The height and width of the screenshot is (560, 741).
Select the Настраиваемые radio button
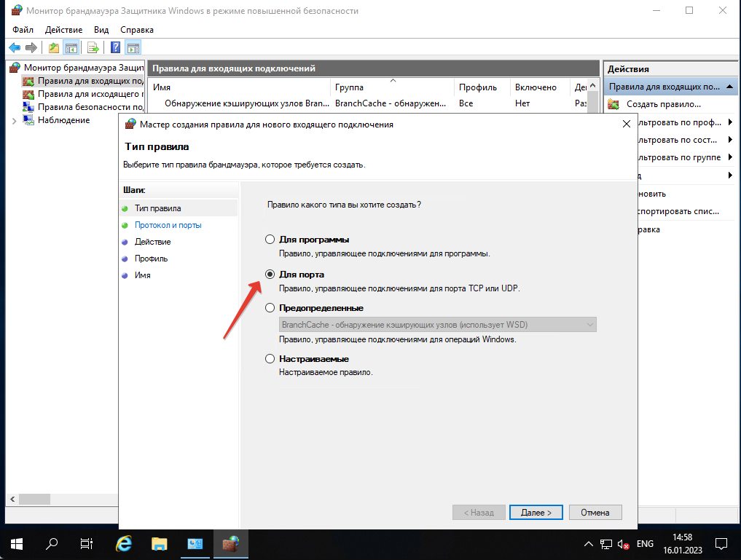270,359
